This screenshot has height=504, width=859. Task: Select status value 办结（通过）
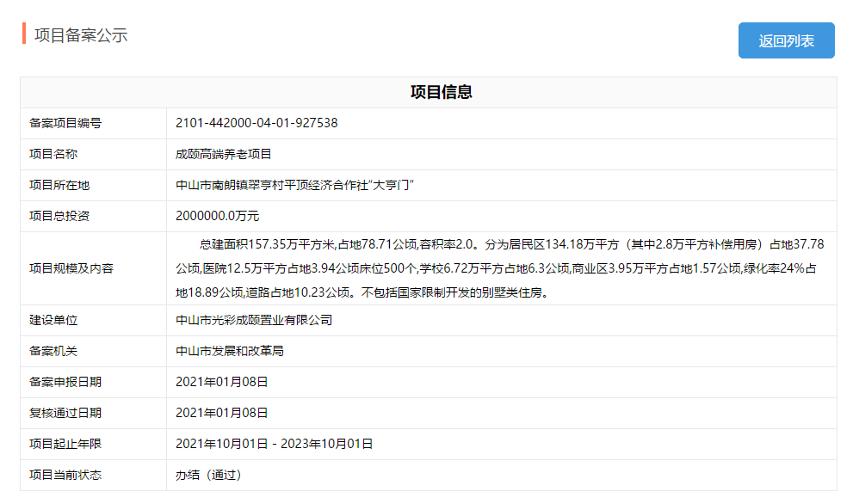coord(208,475)
